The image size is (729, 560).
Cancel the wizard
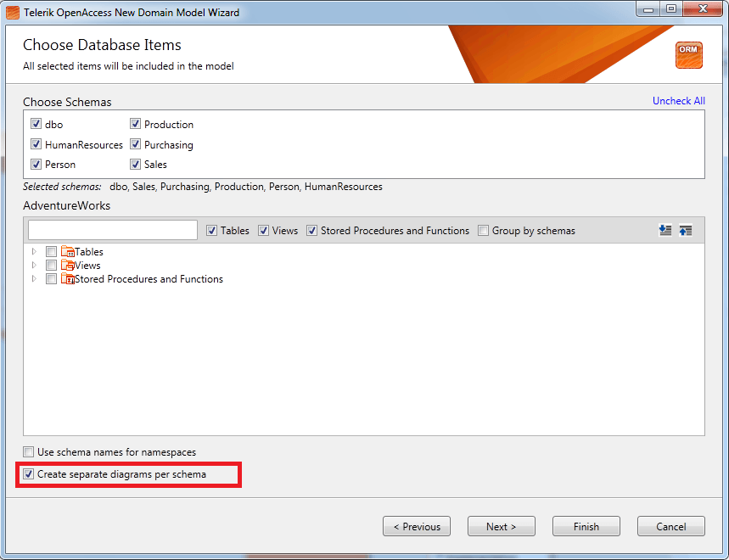671,526
